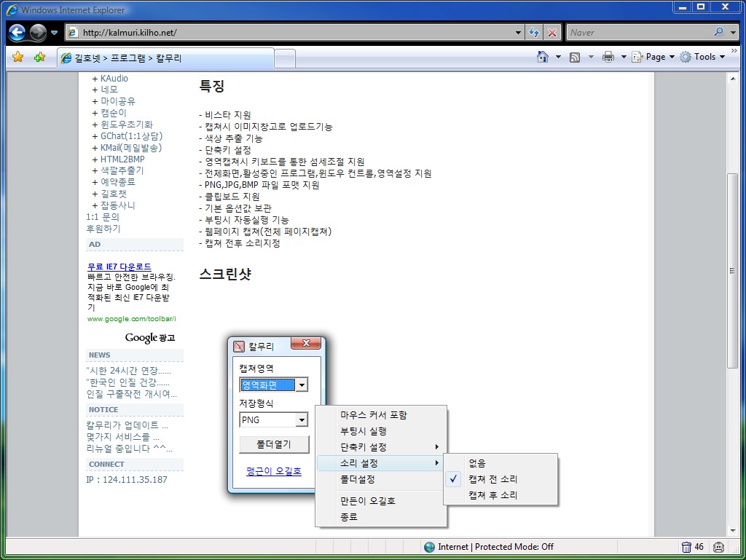The image size is (746, 560).
Task: Click the Home page icon
Action: point(542,57)
